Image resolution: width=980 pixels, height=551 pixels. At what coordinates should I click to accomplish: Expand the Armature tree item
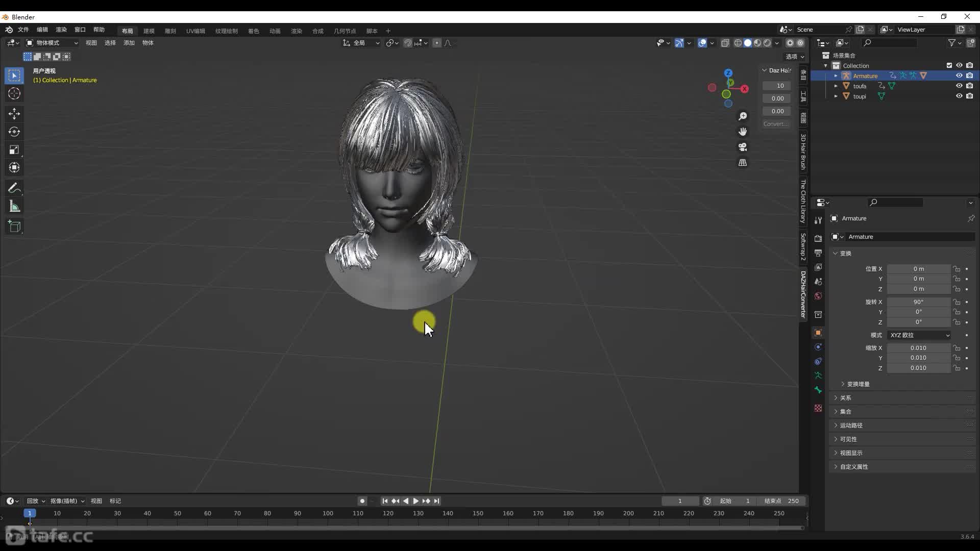pos(836,76)
